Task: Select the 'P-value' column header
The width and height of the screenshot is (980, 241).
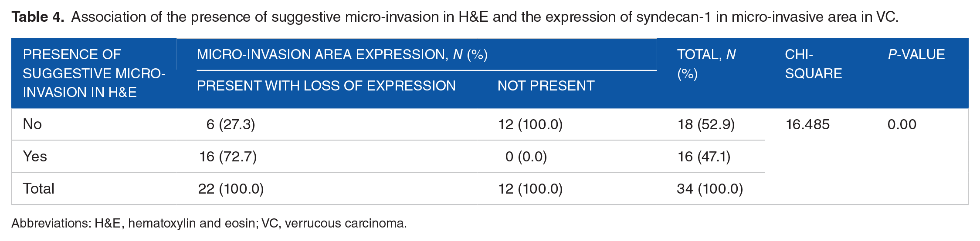Action: (916, 54)
